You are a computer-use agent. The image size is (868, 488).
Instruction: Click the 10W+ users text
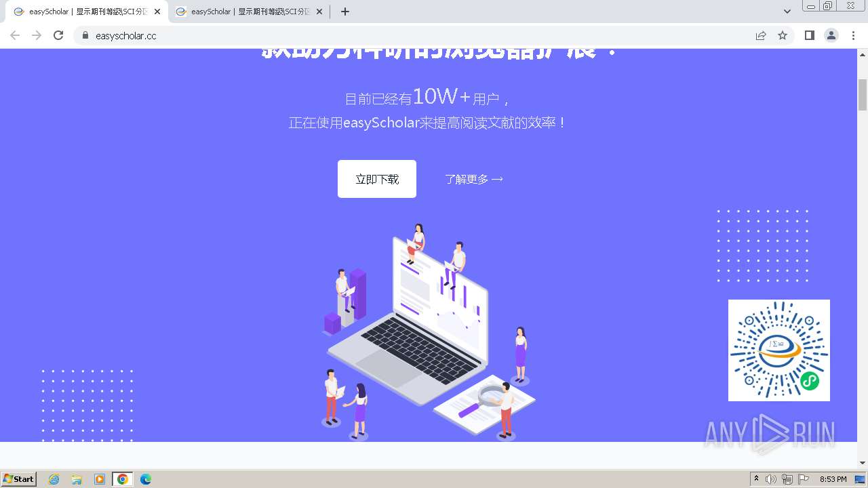coord(427,97)
